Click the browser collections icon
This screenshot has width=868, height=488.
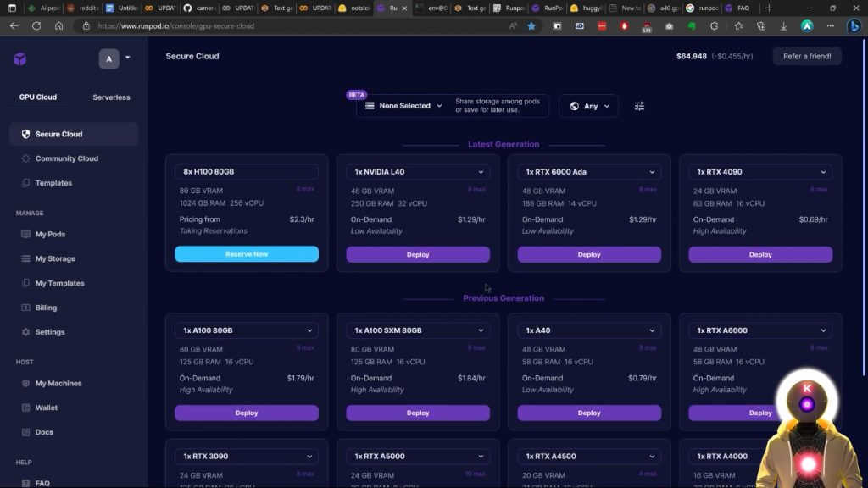point(761,26)
